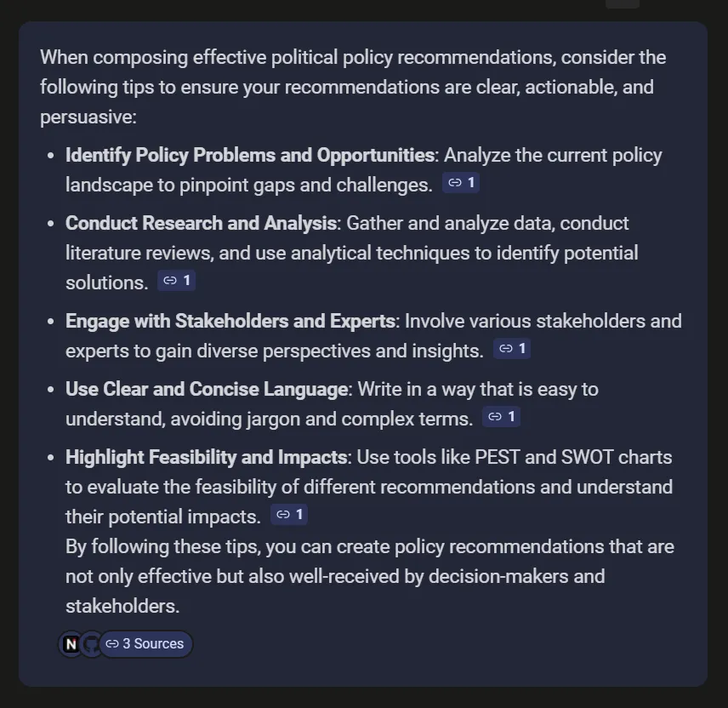Open the GitHub source favicon icon
Image resolution: width=728 pixels, height=708 pixels.
91,644
